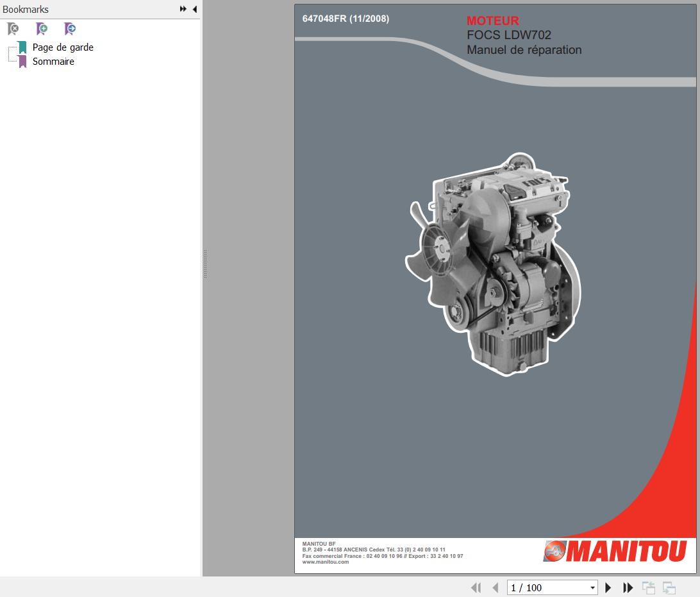Open the 'Page de garde' bookmark
The width and height of the screenshot is (700, 597).
click(x=63, y=47)
